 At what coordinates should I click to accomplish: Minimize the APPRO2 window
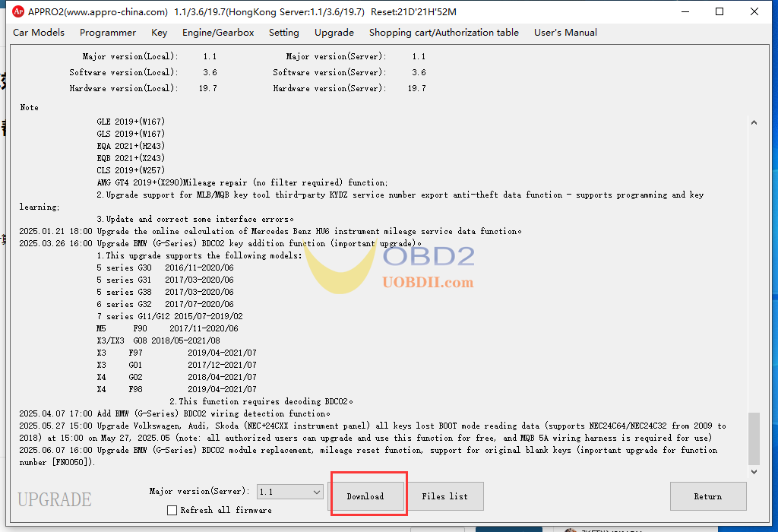[684, 12]
